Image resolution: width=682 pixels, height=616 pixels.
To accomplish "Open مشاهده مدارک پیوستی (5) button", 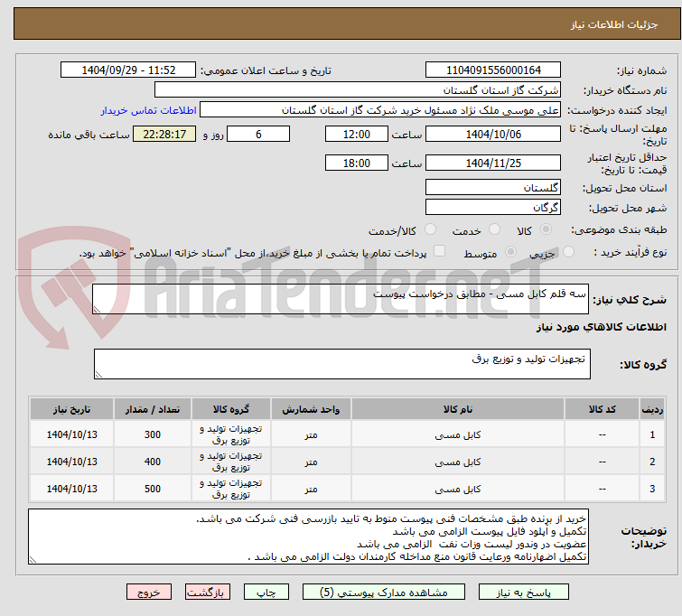I will [384, 593].
